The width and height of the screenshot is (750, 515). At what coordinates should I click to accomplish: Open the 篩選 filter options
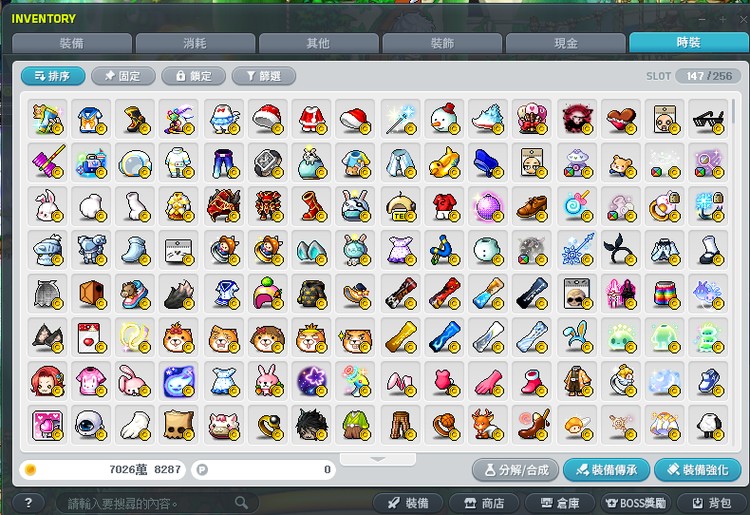click(263, 76)
